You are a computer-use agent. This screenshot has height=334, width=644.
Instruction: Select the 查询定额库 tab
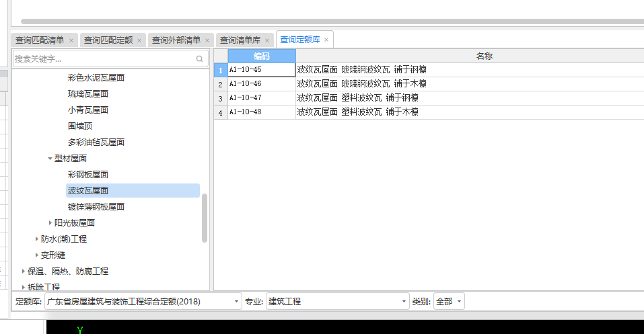click(x=300, y=40)
